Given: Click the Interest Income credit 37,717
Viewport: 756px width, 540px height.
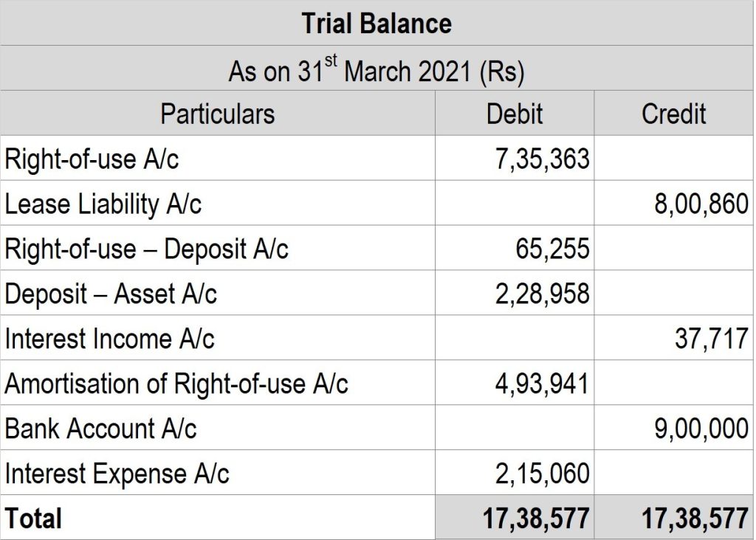Looking at the screenshot, I should (711, 339).
